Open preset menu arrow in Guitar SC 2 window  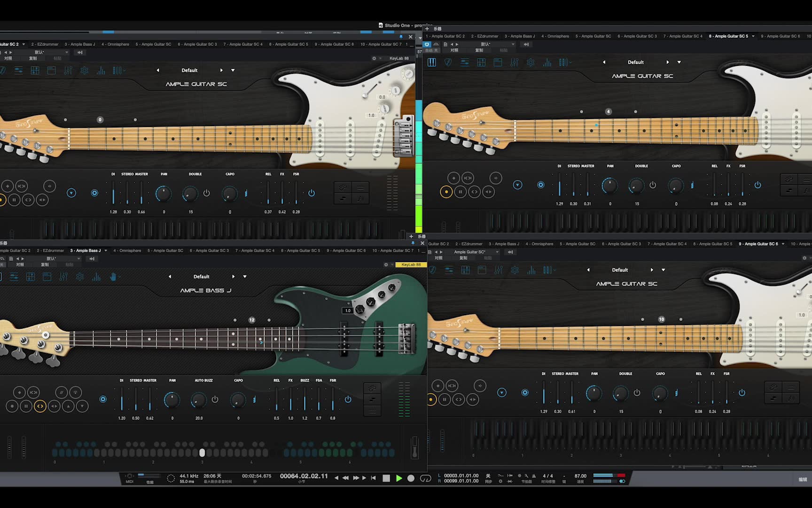coord(233,70)
